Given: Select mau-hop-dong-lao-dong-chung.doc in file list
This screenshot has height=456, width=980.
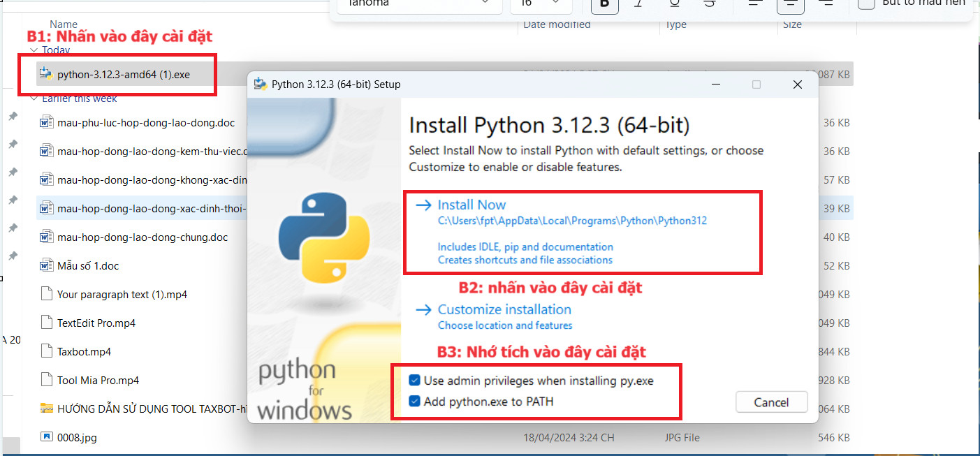Looking at the screenshot, I should point(142,237).
